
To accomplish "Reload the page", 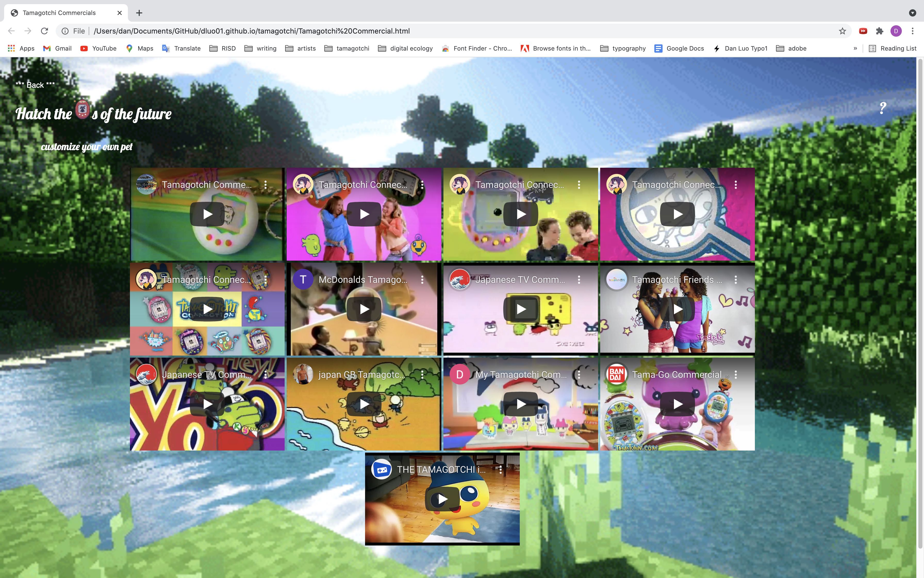I will click(44, 31).
